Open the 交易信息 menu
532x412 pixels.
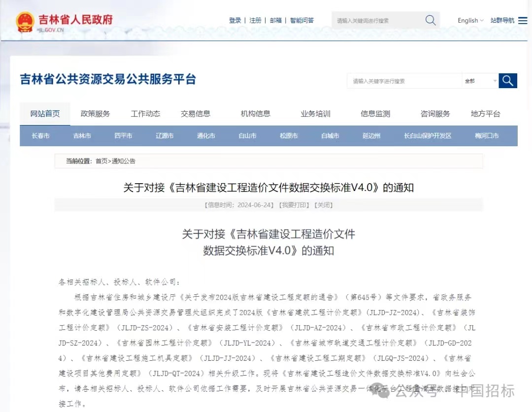pos(196,114)
